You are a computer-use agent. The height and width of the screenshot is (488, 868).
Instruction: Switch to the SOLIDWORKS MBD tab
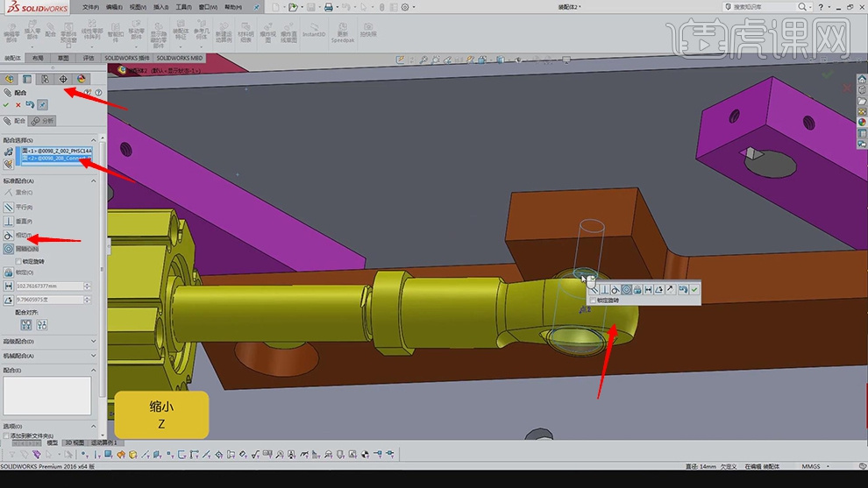click(179, 58)
